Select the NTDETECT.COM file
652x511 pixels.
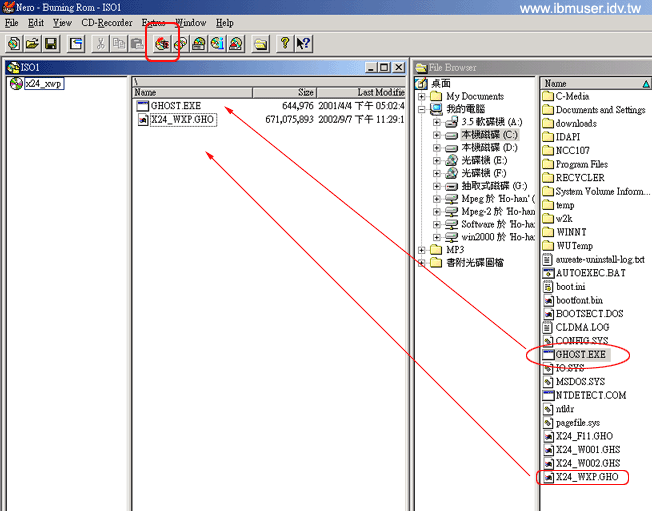point(591,395)
